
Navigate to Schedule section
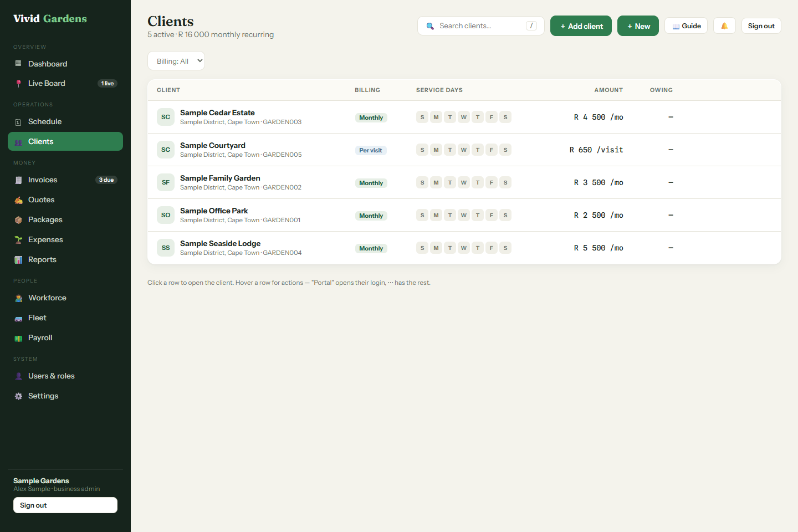[65, 121]
